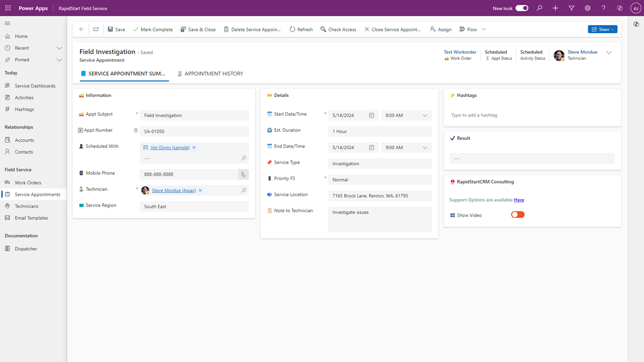
Task: Click the Technician lookup search icon
Action: coord(244,191)
